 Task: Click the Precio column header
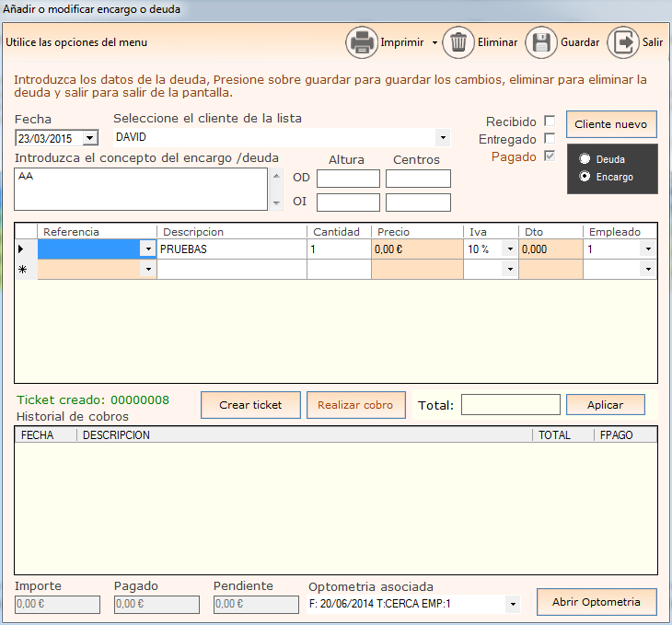click(417, 231)
